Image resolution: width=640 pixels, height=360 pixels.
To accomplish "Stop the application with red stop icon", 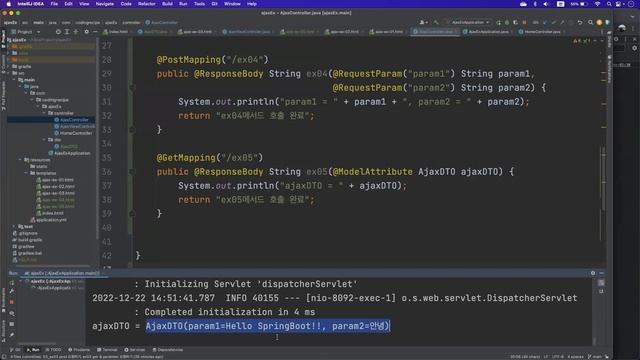I will click(x=524, y=22).
